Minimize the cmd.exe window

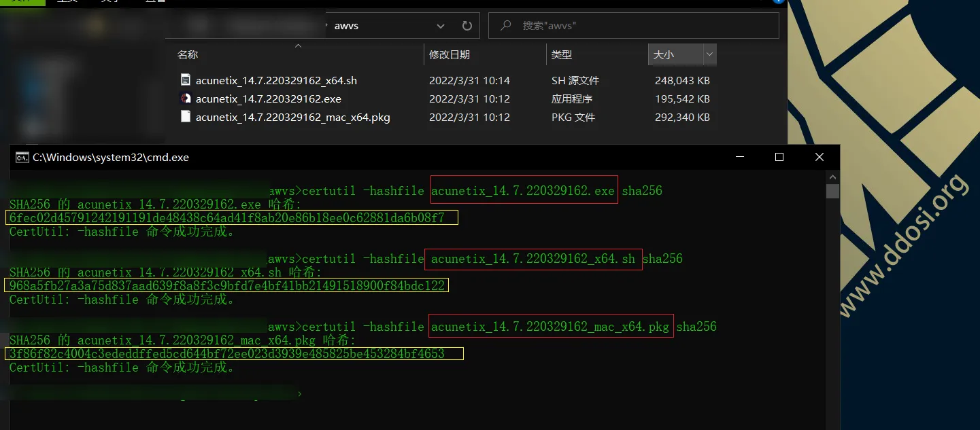click(x=740, y=157)
